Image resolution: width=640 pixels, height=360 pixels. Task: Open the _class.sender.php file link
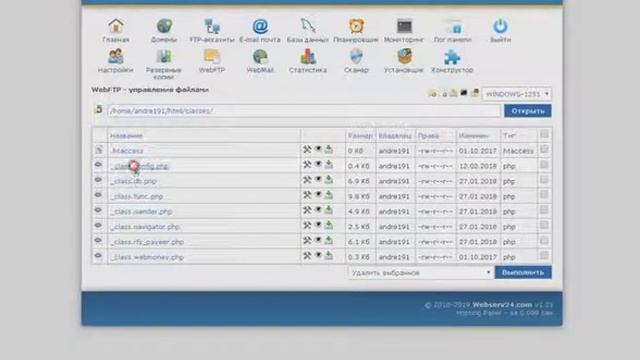coord(141,211)
